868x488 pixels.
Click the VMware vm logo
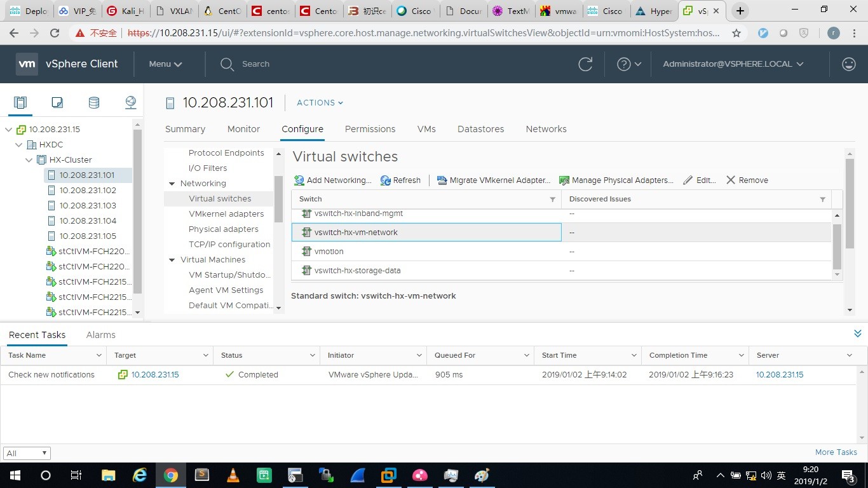(27, 64)
